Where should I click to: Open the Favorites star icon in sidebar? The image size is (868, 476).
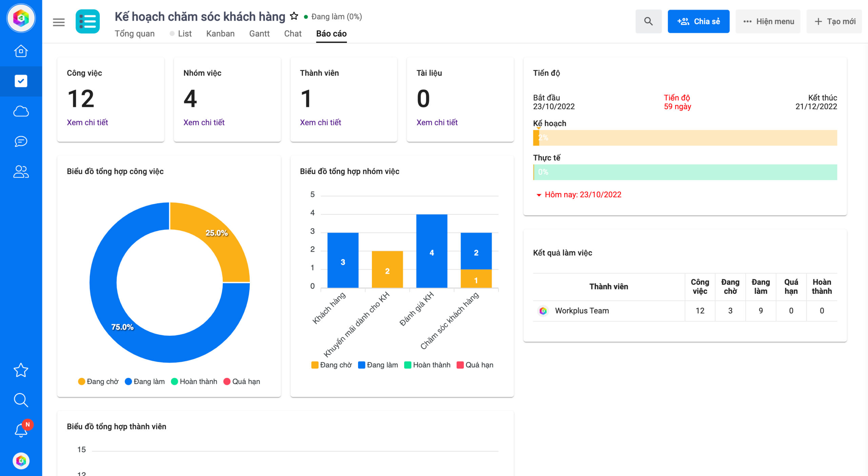(x=21, y=370)
